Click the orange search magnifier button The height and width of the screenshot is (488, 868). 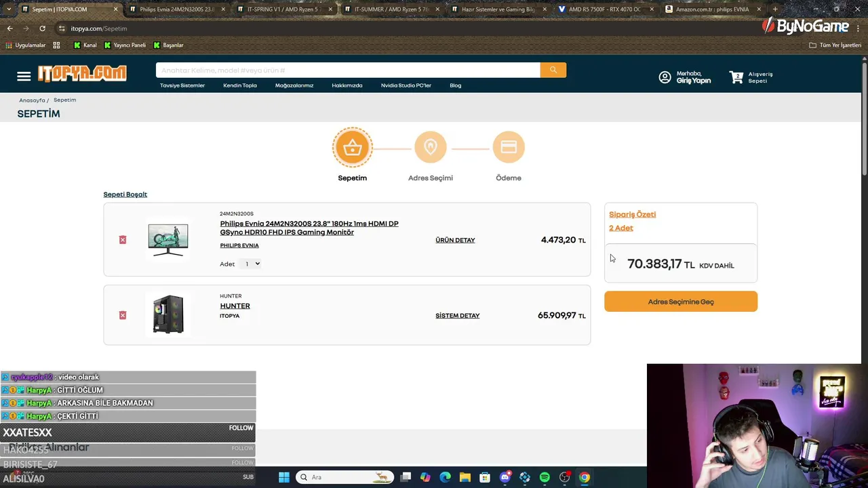553,70
